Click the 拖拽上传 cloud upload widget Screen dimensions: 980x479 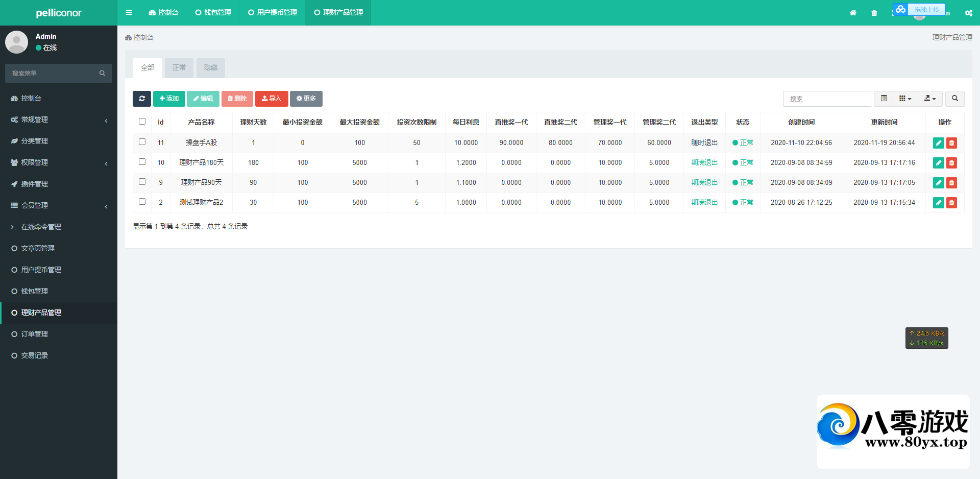click(x=919, y=9)
